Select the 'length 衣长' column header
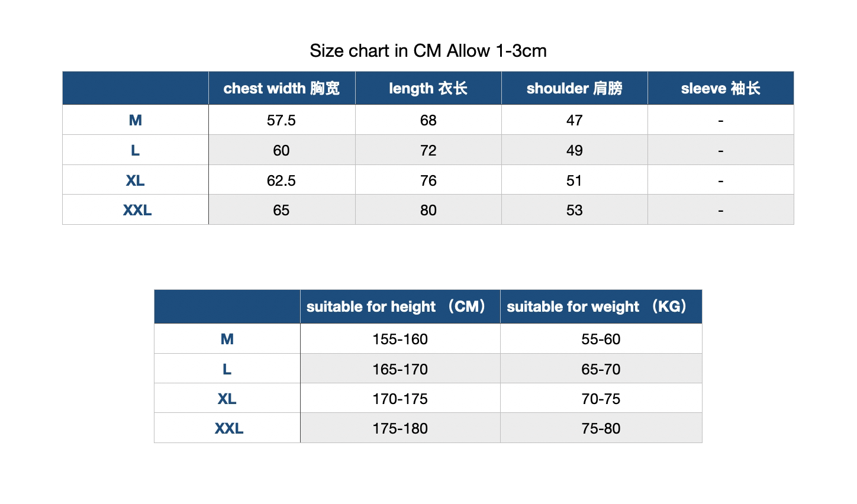Image resolution: width=857 pixels, height=504 pixels. pos(428,89)
